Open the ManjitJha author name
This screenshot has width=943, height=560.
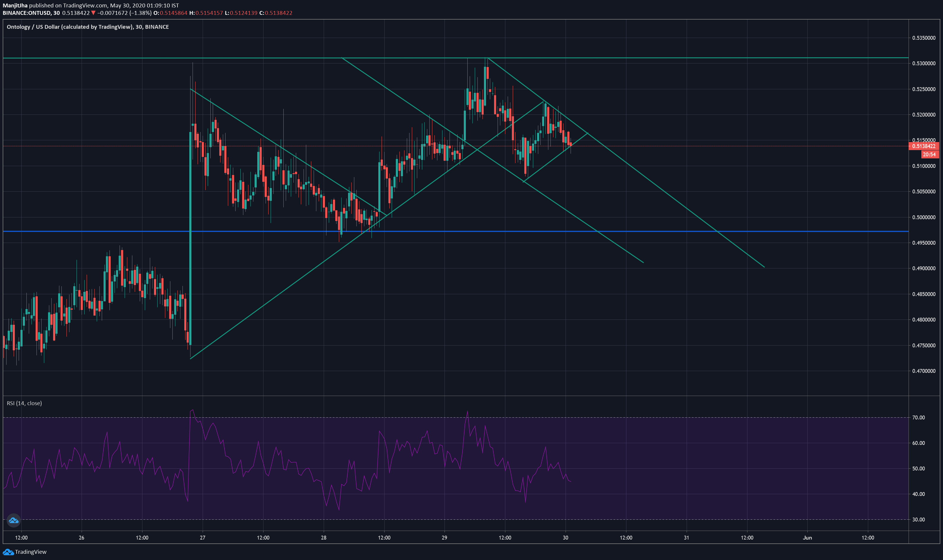click(x=15, y=5)
